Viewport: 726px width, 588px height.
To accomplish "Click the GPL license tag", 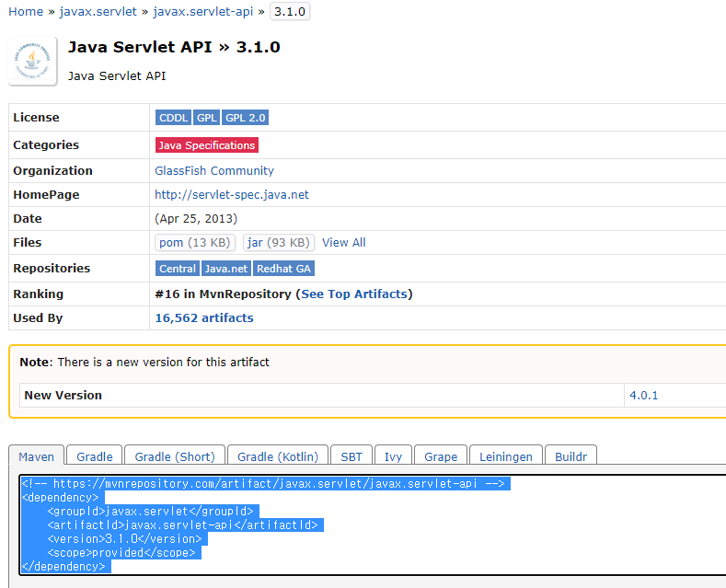I will point(206,118).
